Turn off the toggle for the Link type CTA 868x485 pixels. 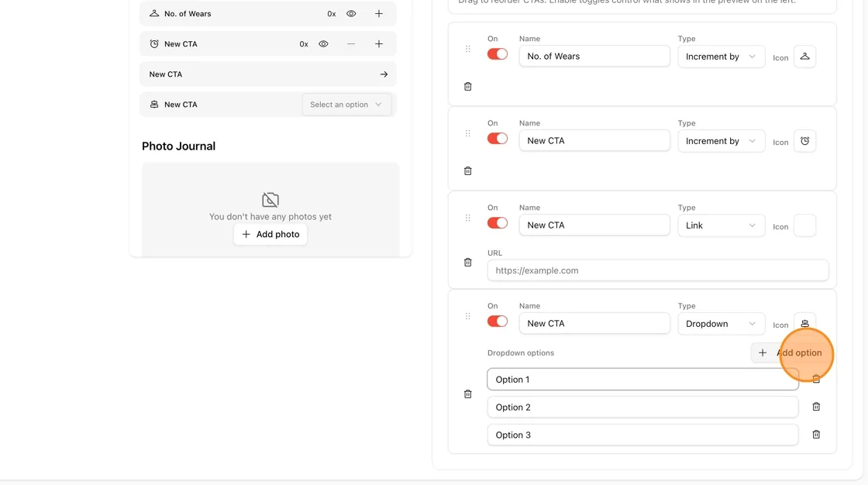[x=497, y=223]
